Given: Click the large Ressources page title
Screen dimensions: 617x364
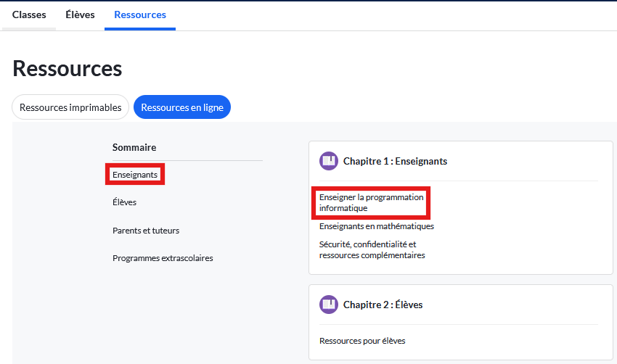Looking at the screenshot, I should 68,68.
